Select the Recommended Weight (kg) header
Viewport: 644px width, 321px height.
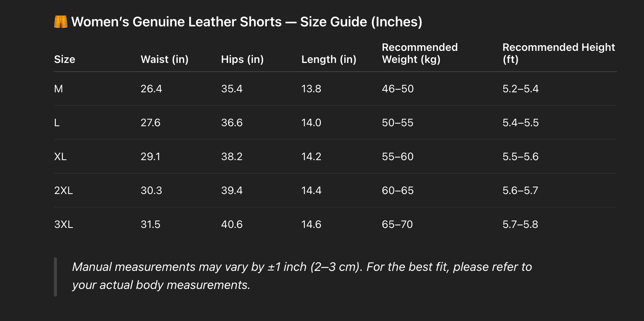[419, 53]
